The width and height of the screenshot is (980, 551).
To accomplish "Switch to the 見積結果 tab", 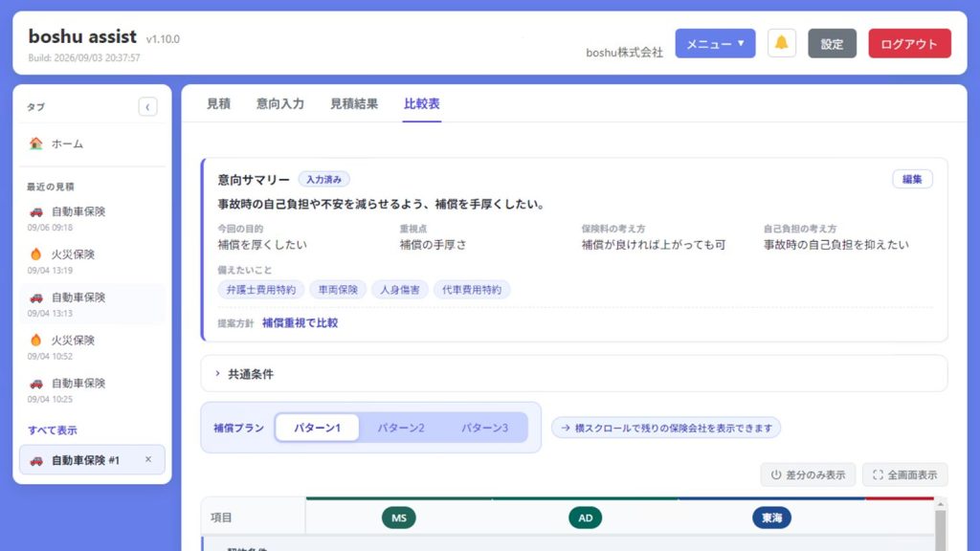I will tap(354, 103).
